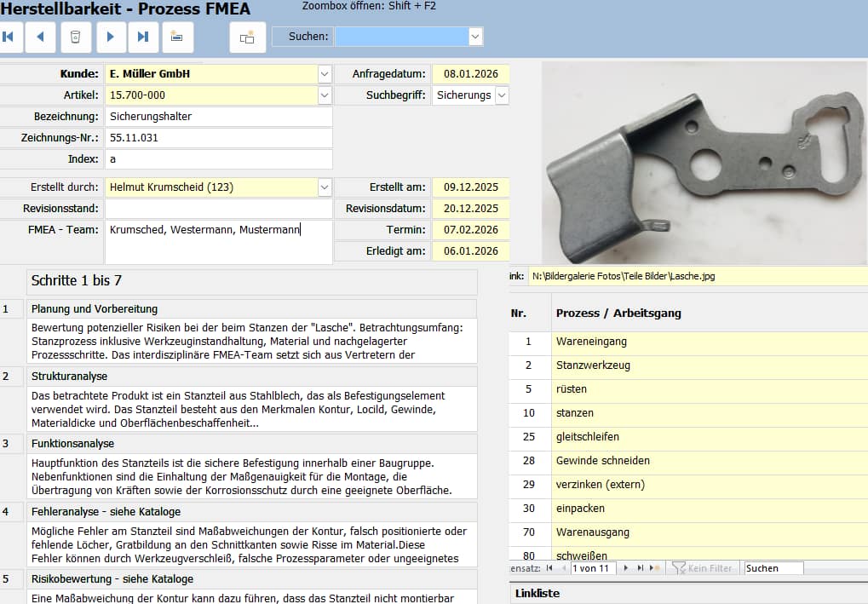The image size is (868, 604).
Task: Click the new record icon in toolbar
Action: [177, 37]
